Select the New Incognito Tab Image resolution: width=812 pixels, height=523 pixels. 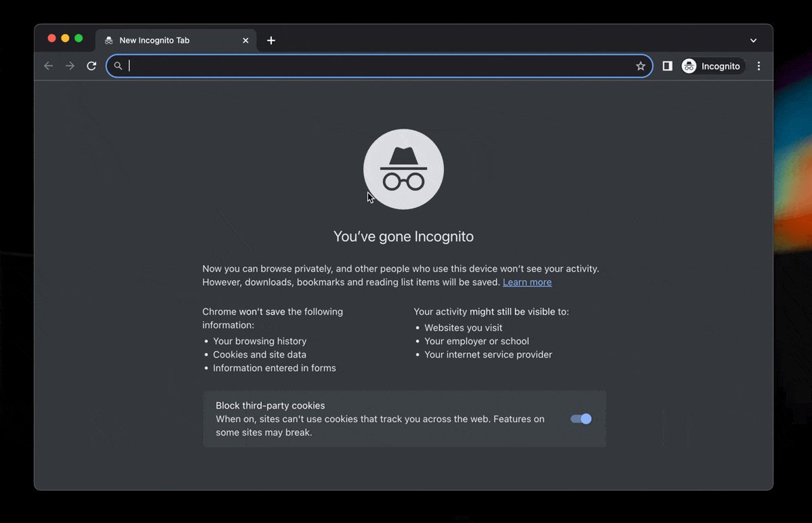pyautogui.click(x=176, y=41)
